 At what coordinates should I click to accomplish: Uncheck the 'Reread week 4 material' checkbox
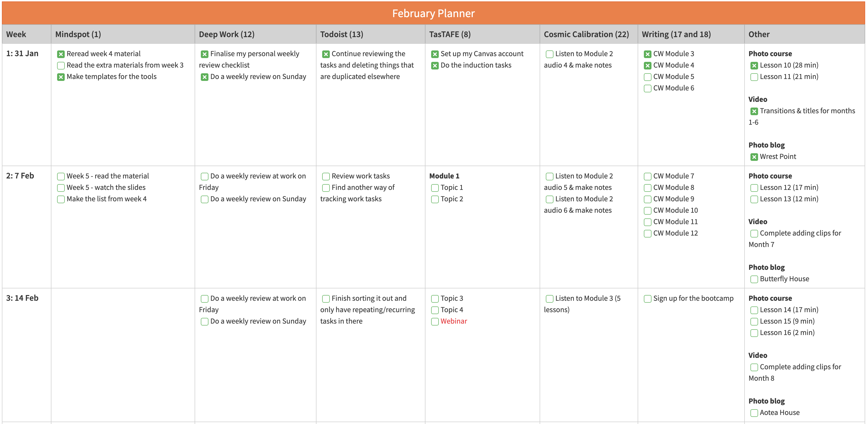click(61, 54)
